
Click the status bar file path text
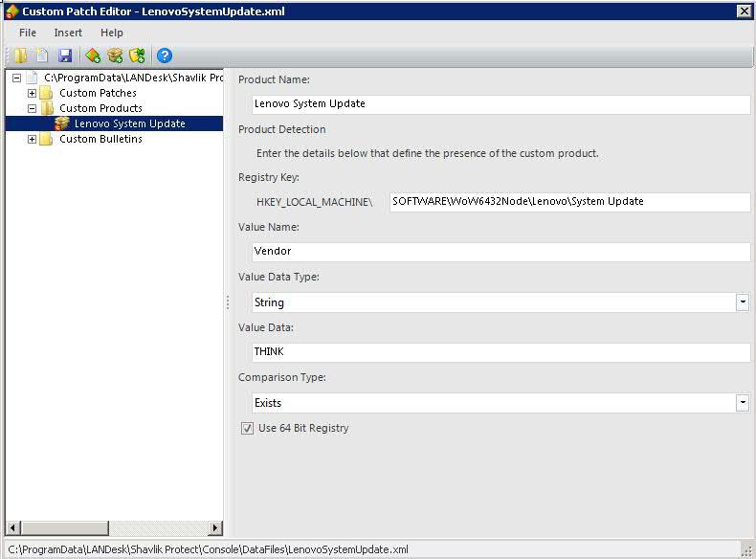pyautogui.click(x=209, y=549)
